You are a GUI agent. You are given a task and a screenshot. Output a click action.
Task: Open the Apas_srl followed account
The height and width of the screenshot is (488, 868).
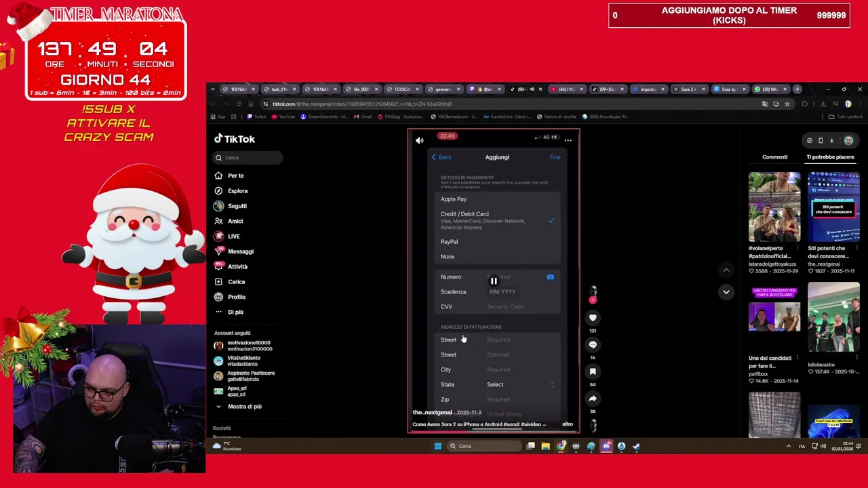tap(231, 391)
